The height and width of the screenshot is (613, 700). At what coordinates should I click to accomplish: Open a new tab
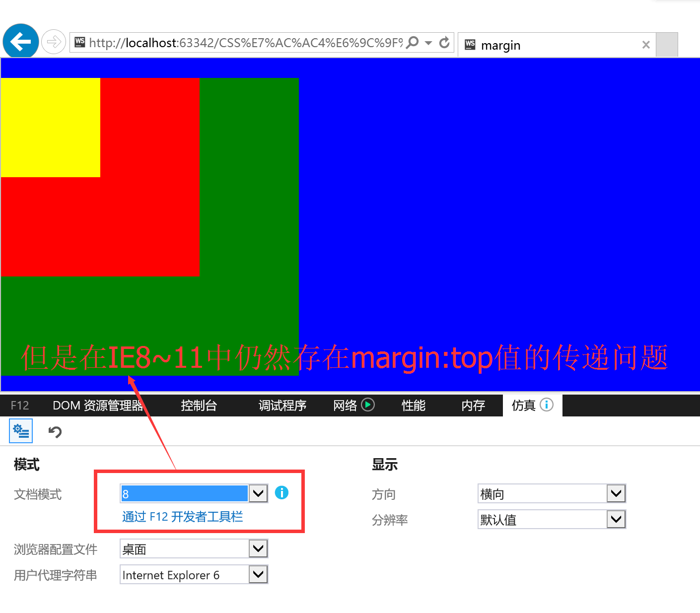click(x=667, y=45)
